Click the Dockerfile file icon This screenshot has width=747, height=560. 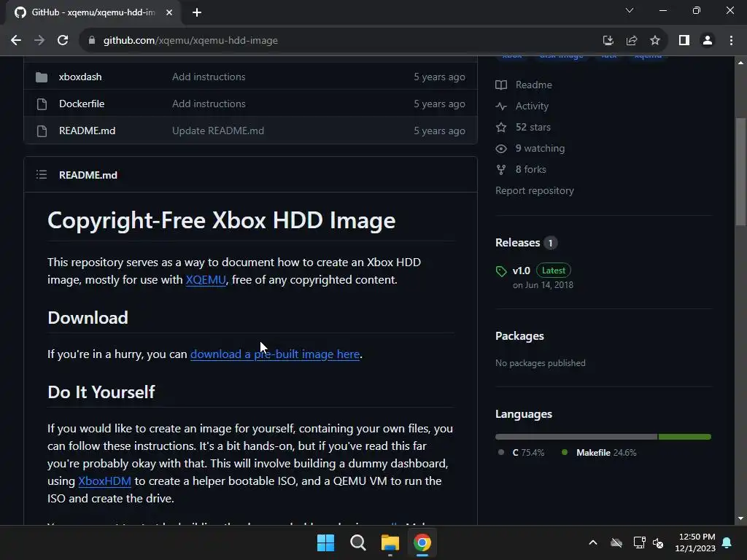coord(42,104)
